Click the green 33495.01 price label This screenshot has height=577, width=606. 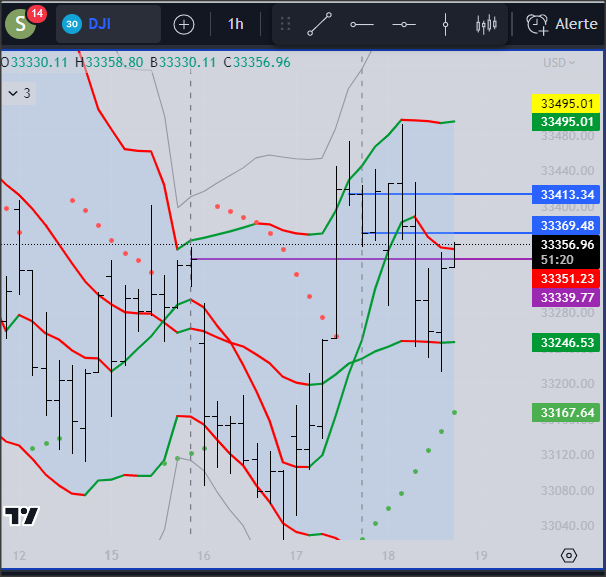pos(566,122)
